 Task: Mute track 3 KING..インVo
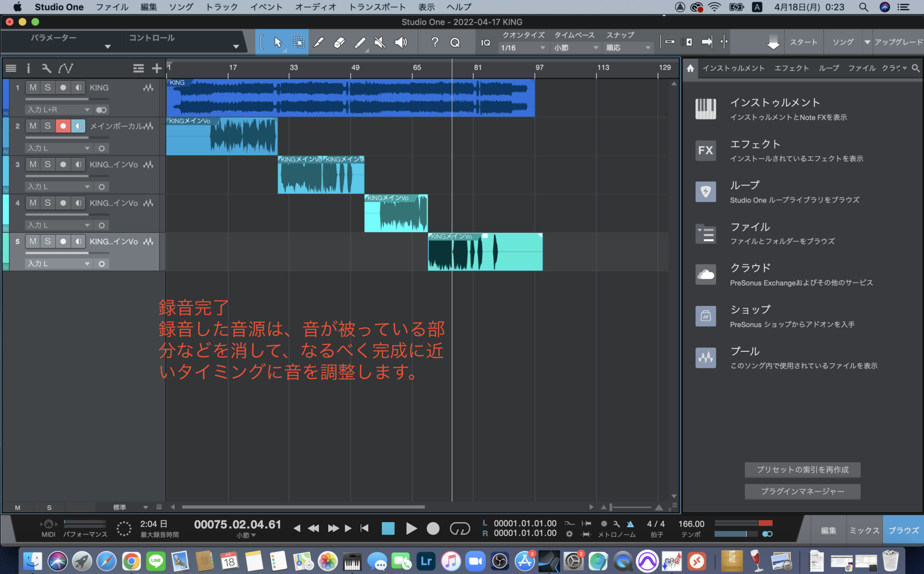point(33,164)
